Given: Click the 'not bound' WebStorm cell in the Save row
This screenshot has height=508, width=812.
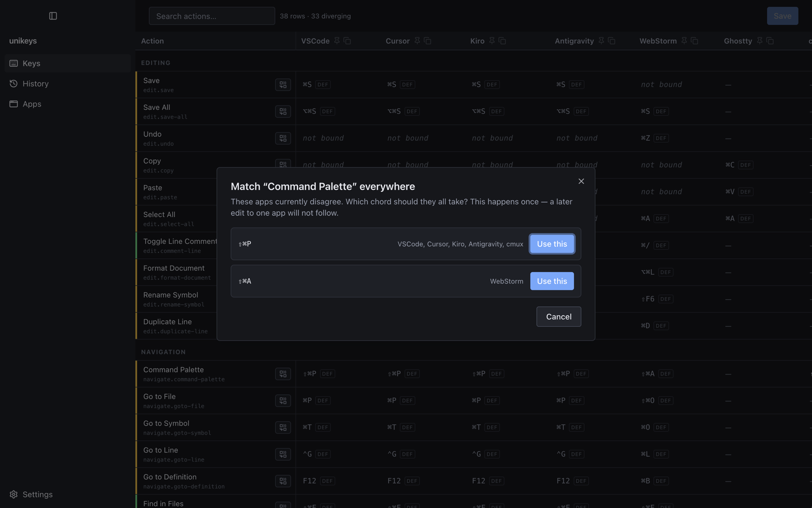Looking at the screenshot, I should pos(661,84).
